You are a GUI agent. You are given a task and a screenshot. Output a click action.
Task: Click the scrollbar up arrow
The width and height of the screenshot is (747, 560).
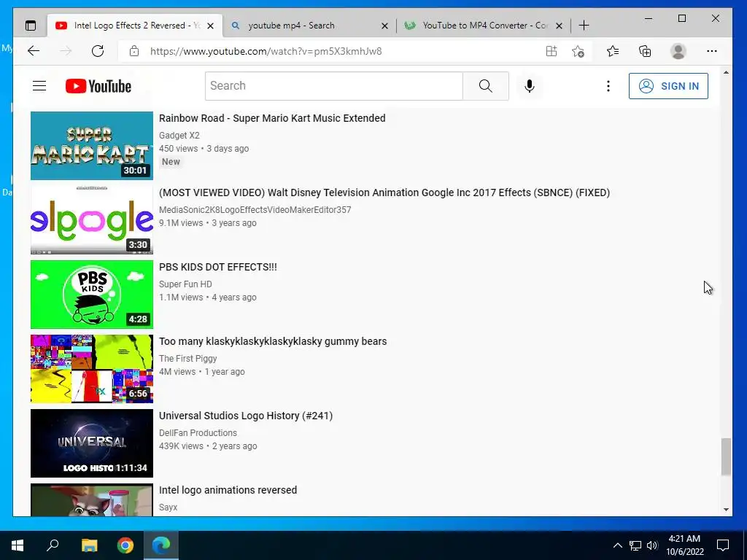pyautogui.click(x=726, y=73)
